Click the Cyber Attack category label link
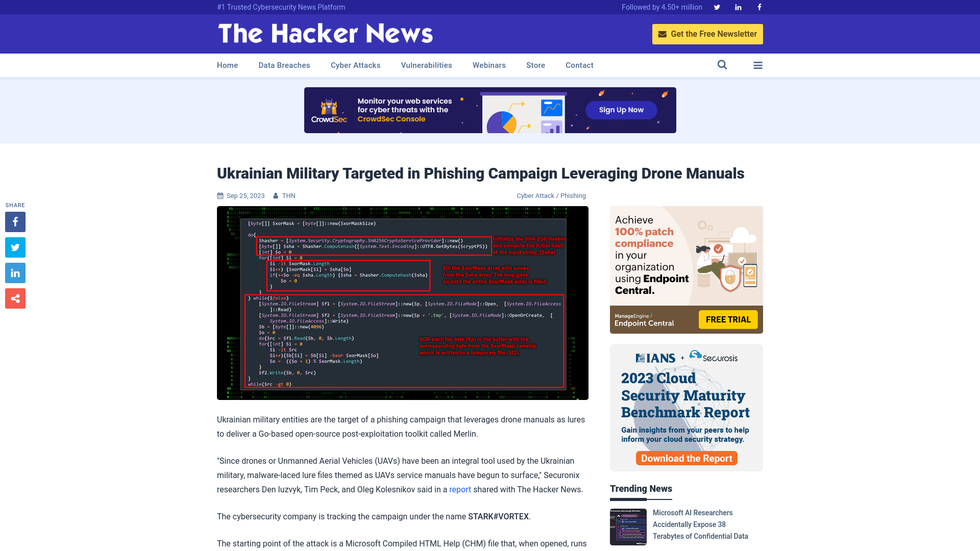Viewport: 980px width, 551px height. point(535,195)
